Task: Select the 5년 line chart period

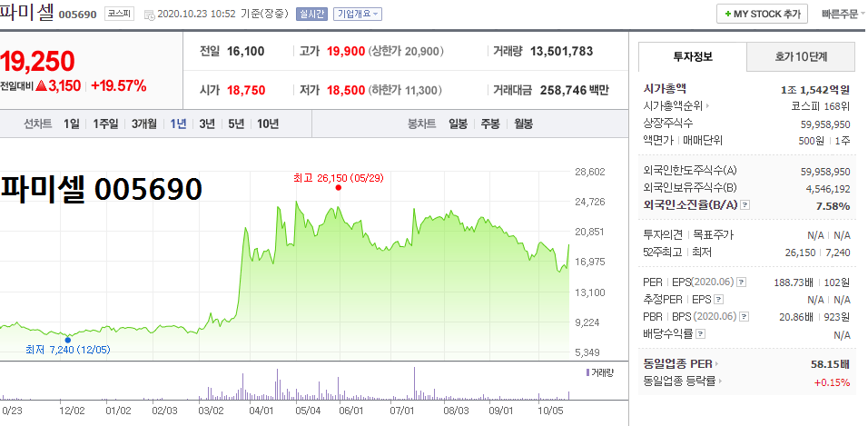Action: click(x=236, y=124)
